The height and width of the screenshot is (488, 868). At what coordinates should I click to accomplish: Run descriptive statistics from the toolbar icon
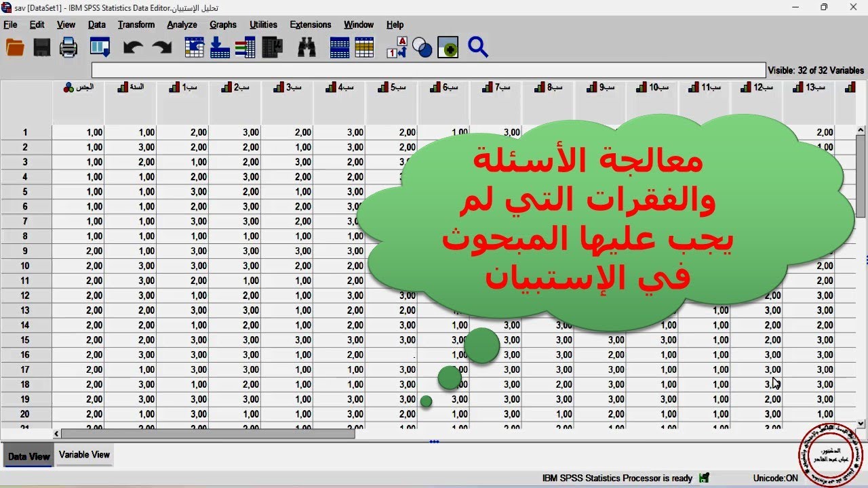272,47
